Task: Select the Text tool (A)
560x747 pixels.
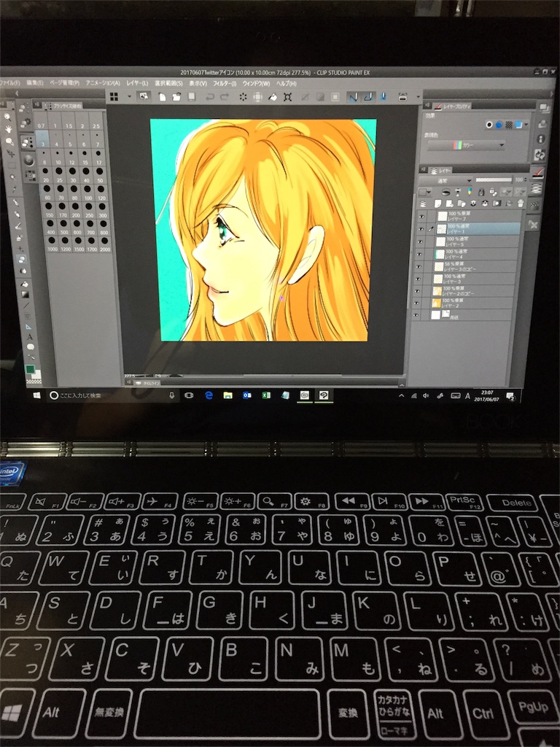Action: click(x=29, y=337)
